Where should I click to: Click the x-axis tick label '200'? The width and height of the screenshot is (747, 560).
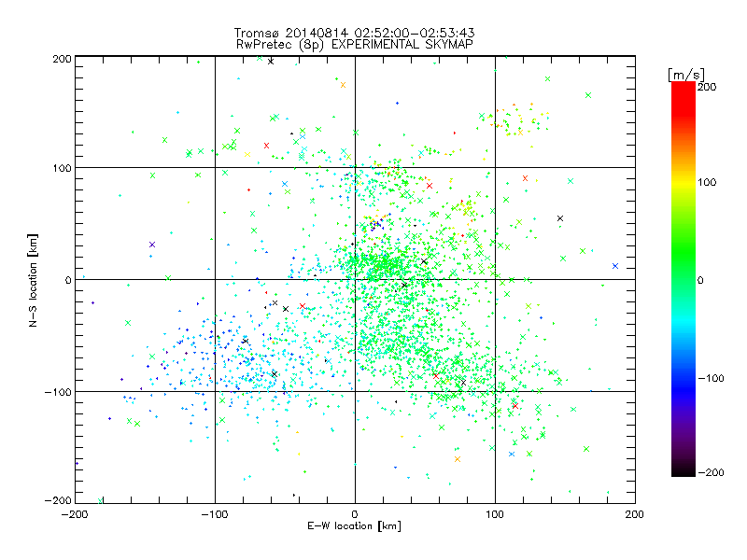pos(635,515)
